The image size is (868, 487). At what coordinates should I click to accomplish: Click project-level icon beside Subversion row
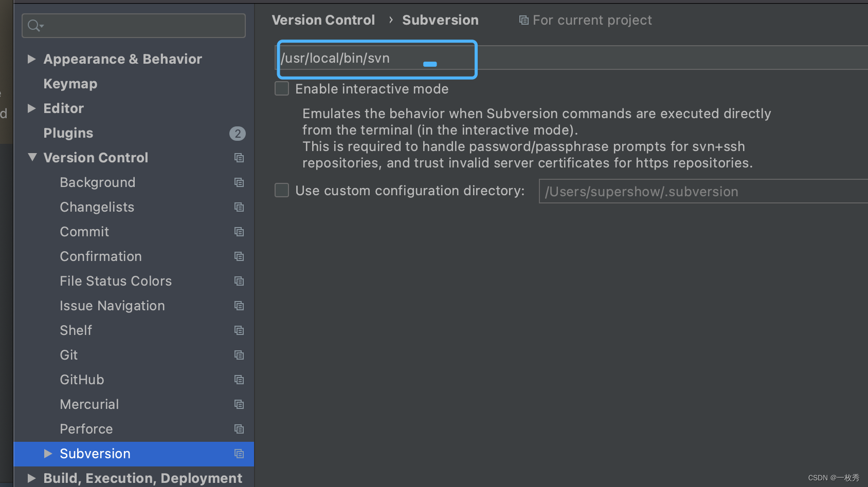(x=239, y=454)
